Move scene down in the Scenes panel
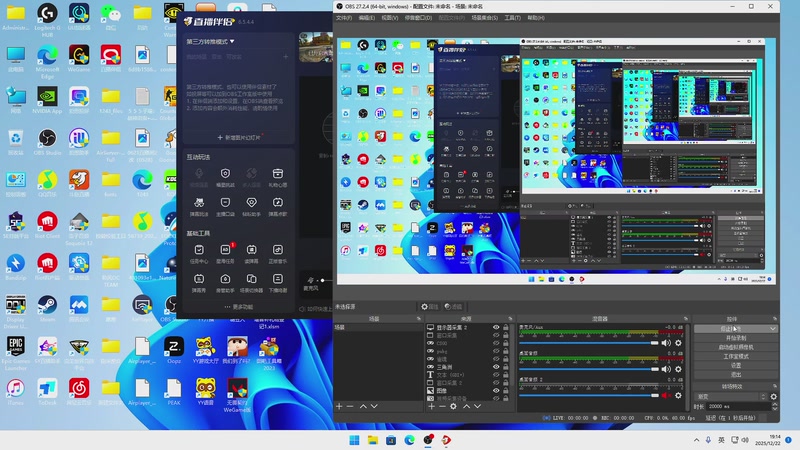This screenshot has width=800, height=450. tap(374, 406)
